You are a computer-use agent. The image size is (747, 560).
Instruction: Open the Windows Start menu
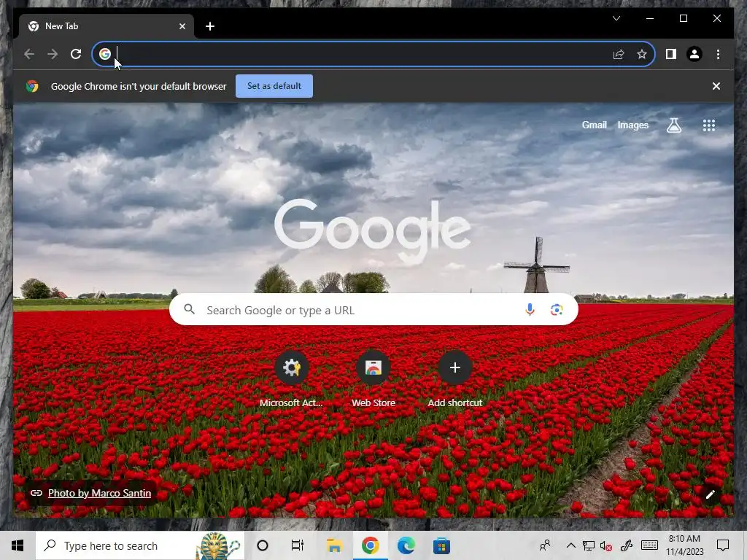point(18,545)
